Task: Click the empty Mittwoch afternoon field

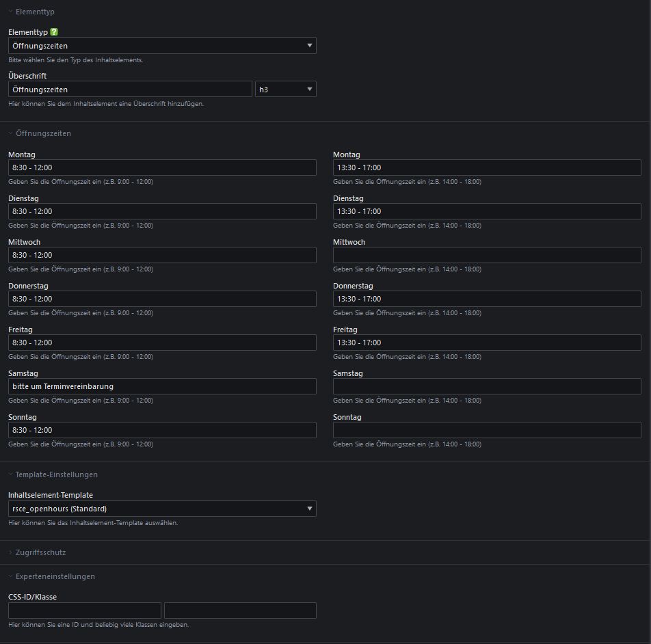Action: coord(487,255)
